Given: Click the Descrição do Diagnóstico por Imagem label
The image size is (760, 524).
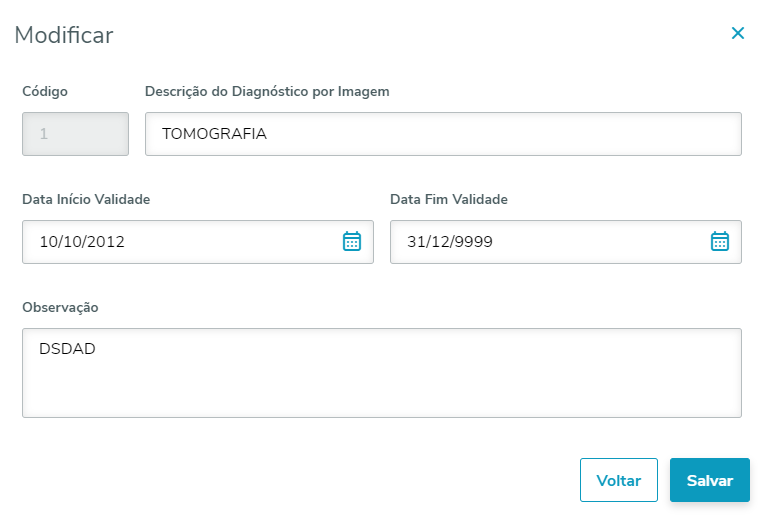Looking at the screenshot, I should 267,91.
